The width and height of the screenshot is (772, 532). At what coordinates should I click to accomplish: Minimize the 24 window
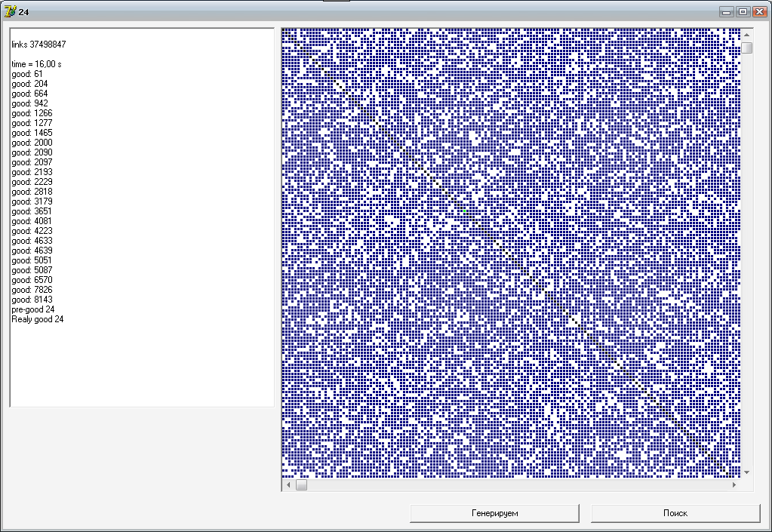click(727, 11)
